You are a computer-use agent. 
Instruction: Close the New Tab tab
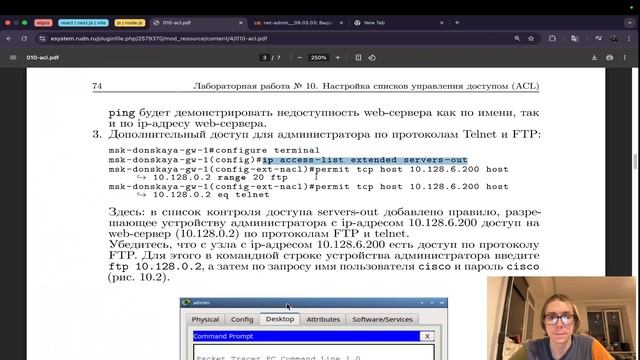click(442, 23)
